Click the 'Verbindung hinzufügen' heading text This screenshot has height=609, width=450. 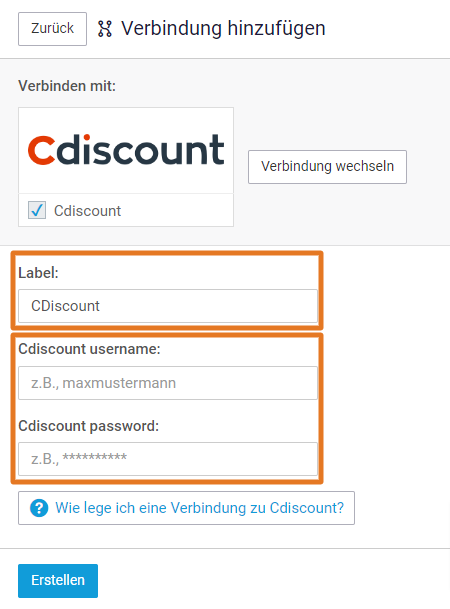point(223,29)
